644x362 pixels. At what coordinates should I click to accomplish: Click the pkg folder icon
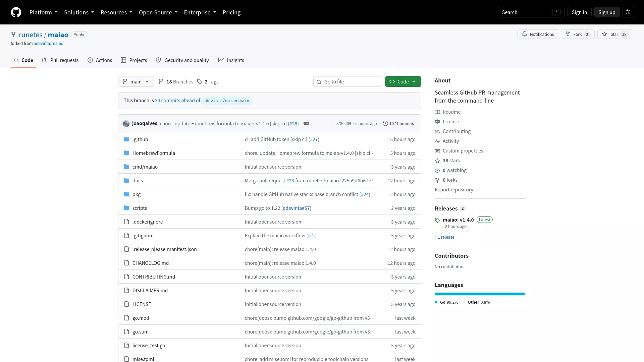coord(126,194)
